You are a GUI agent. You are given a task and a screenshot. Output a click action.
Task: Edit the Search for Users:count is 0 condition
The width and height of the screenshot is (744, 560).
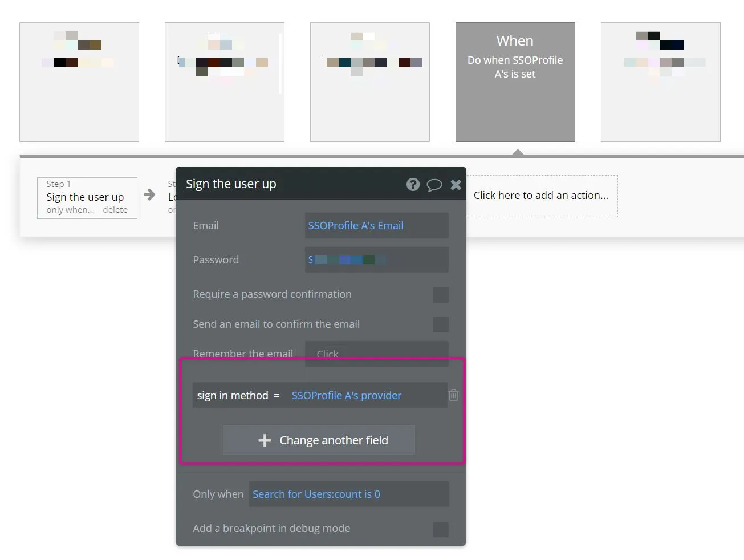tap(349, 494)
